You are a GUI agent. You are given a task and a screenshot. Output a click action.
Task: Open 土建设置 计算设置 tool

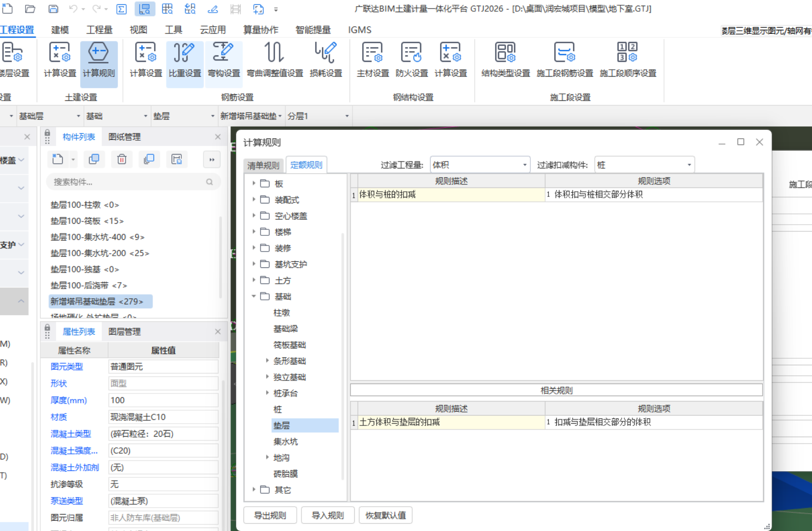[x=60, y=61]
